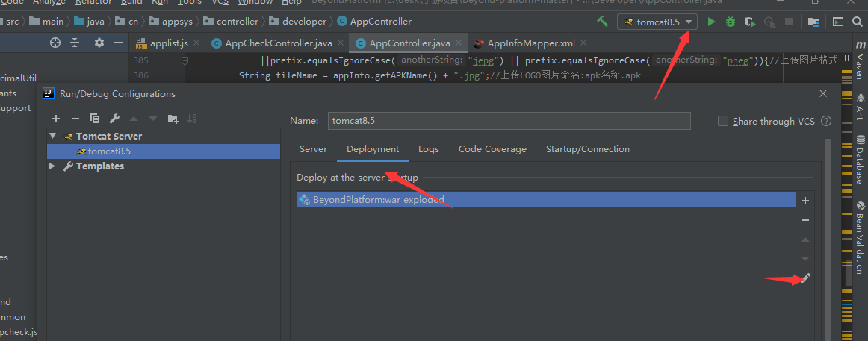
Task: Add new configuration with plus icon
Action: (x=56, y=119)
